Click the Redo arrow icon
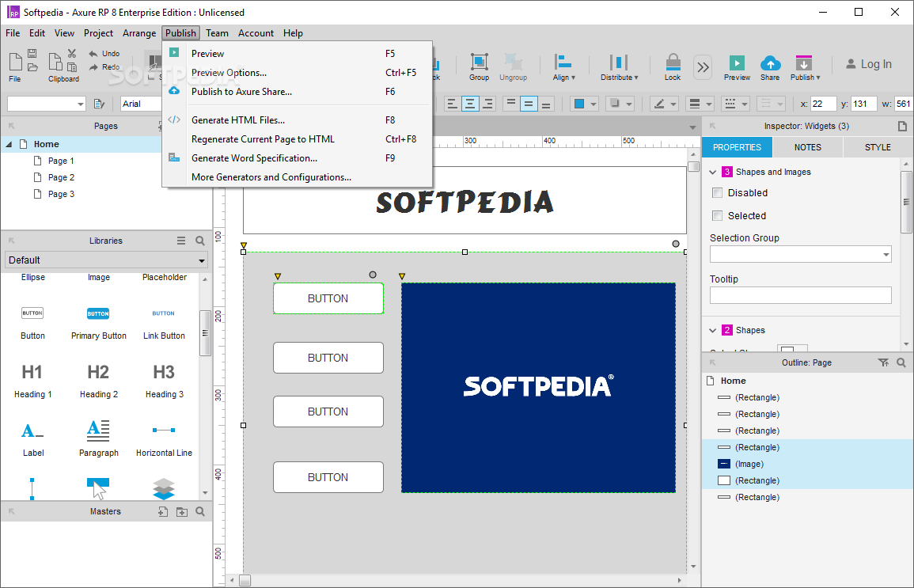Image resolution: width=914 pixels, height=588 pixels. point(93,67)
